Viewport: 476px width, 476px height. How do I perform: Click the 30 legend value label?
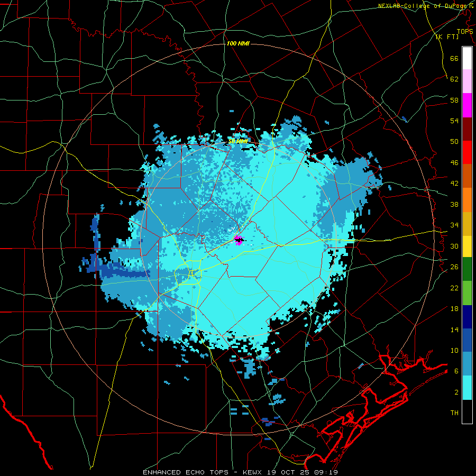(x=454, y=246)
